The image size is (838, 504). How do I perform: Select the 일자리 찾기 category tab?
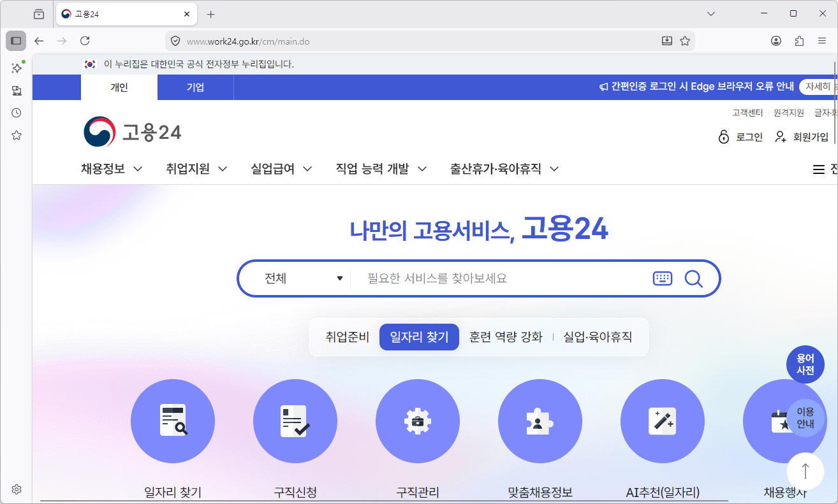(x=419, y=337)
